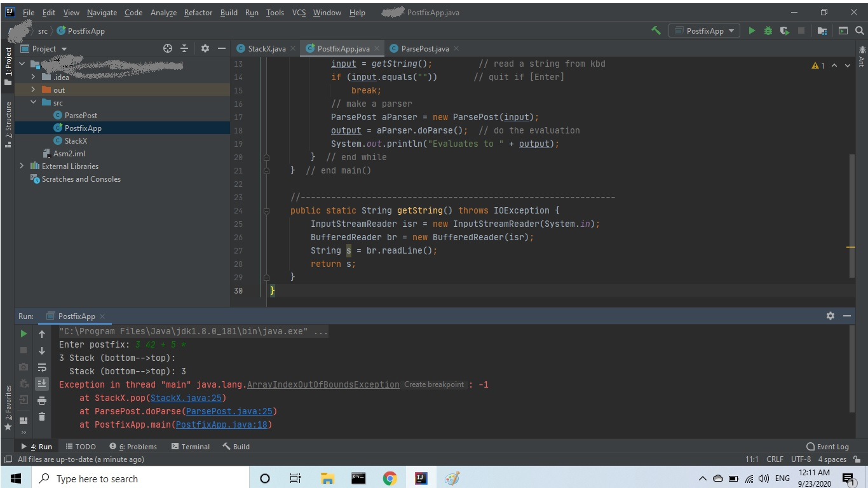Open the TODO tool window tab
Viewport: 868px width, 488px height.
point(81,447)
